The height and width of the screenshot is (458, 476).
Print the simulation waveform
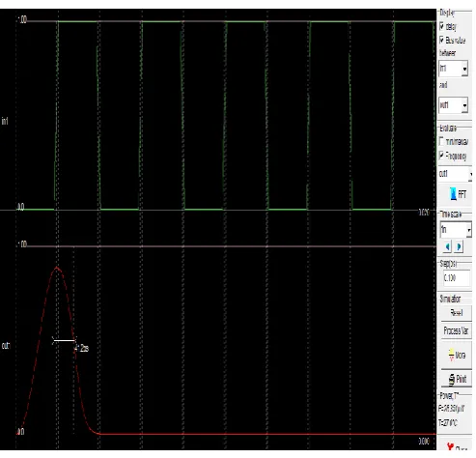pos(457,379)
